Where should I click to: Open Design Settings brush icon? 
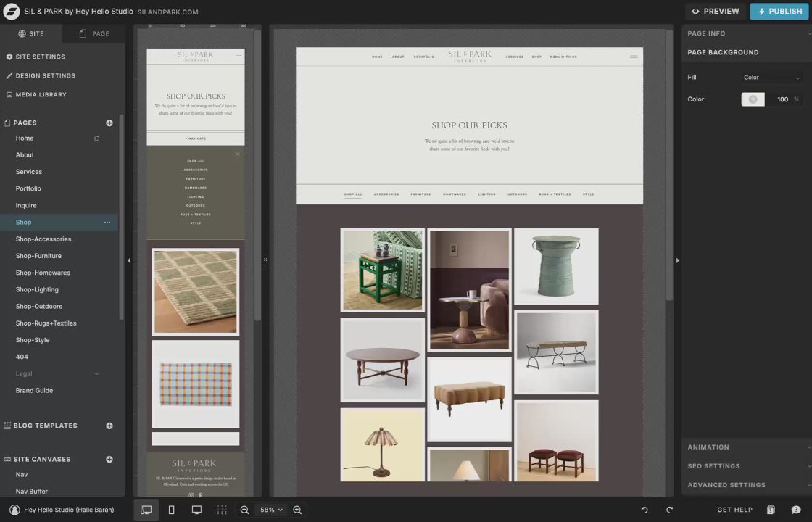click(x=9, y=75)
